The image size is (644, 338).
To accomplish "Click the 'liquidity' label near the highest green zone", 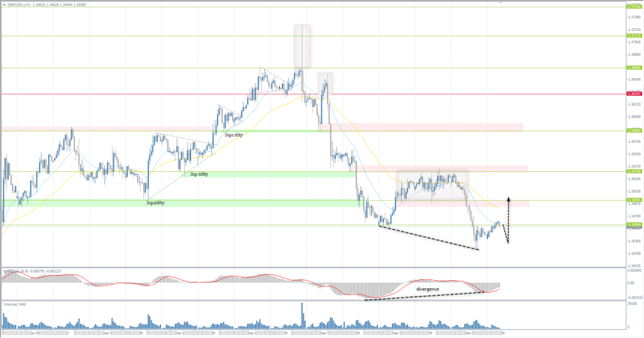I will point(233,135).
